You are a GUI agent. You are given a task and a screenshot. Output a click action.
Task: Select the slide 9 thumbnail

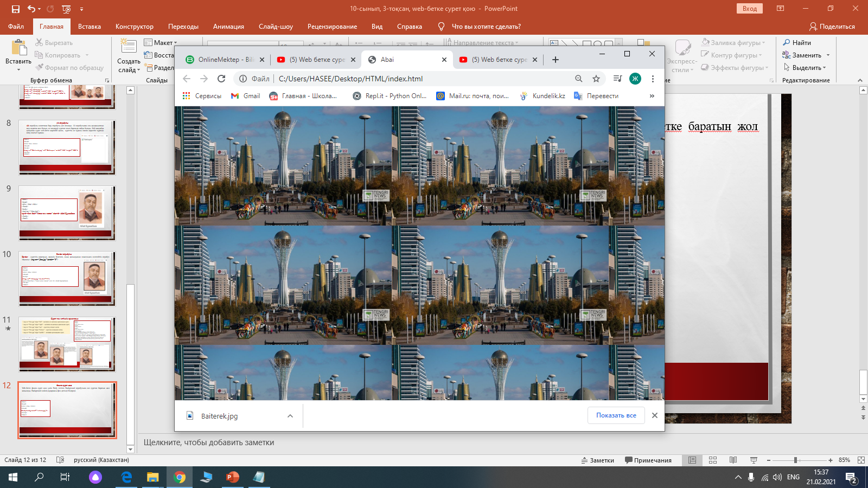click(x=67, y=213)
